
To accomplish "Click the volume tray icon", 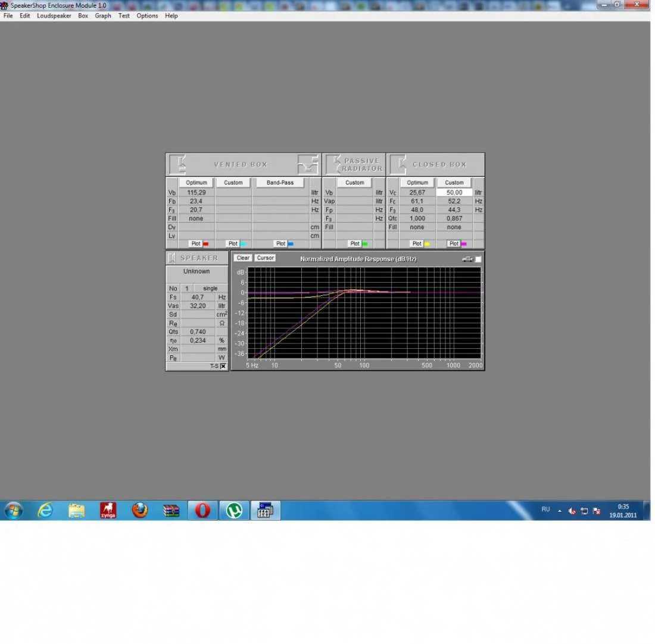I will (x=572, y=511).
